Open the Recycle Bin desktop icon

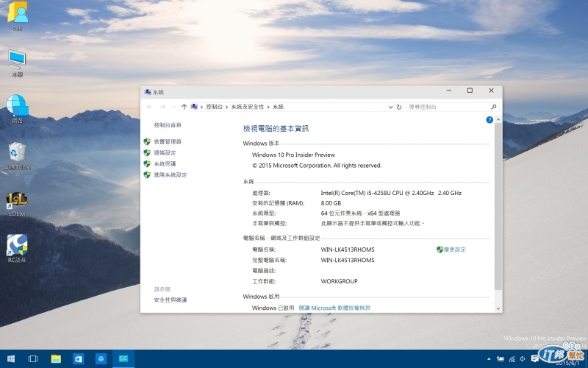[17, 156]
